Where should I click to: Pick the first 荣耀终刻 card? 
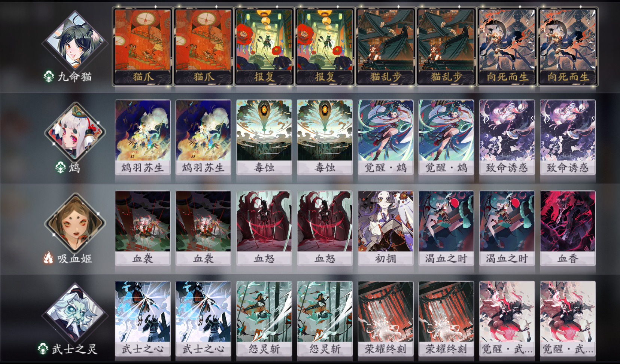pyautogui.click(x=385, y=319)
